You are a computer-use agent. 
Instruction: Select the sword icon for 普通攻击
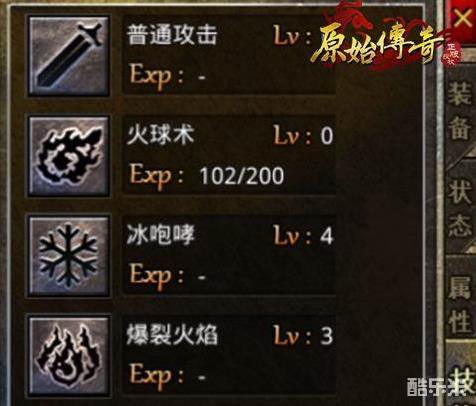pos(69,56)
